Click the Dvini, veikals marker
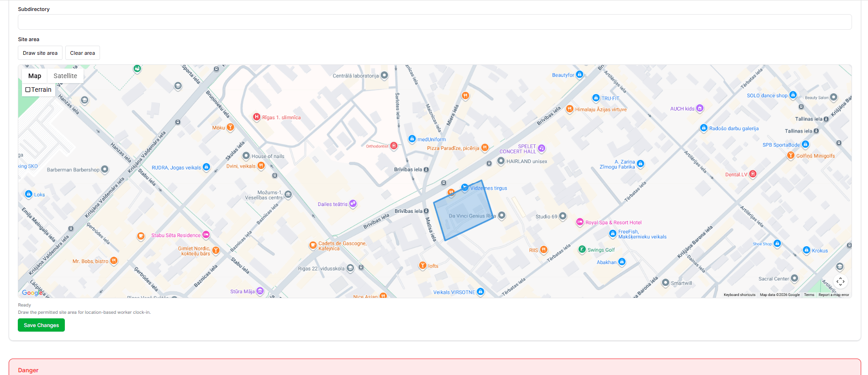The image size is (868, 375). (x=261, y=166)
